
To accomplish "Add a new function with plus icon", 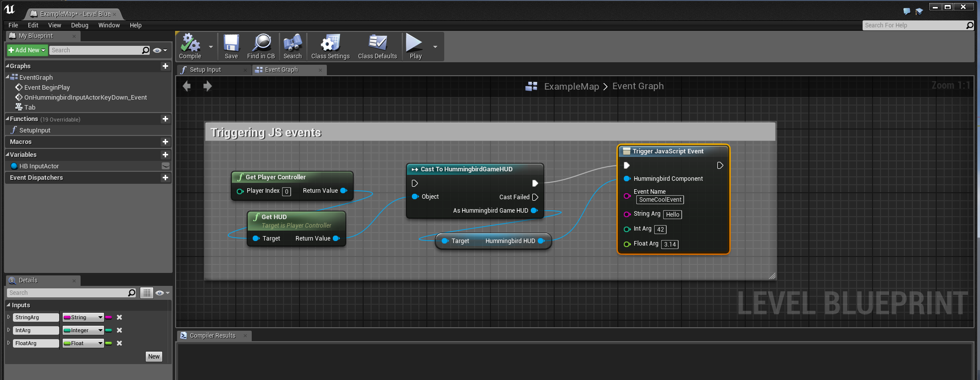I will pos(165,119).
